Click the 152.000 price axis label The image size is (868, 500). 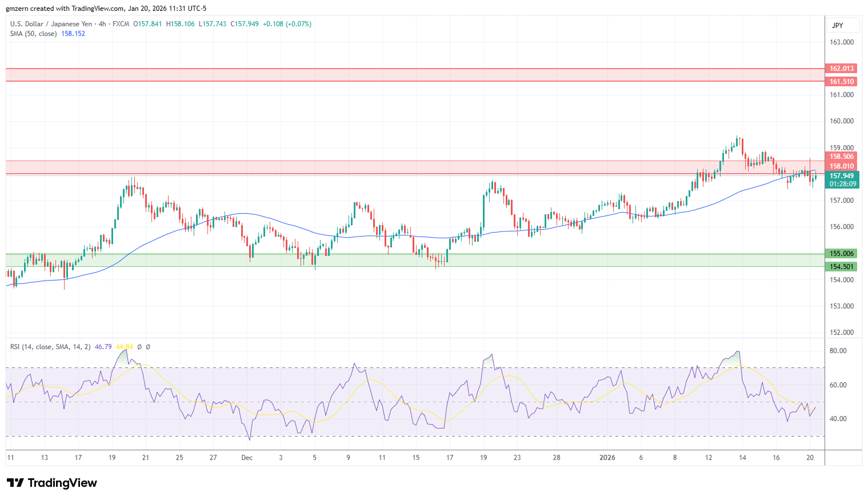(x=842, y=333)
